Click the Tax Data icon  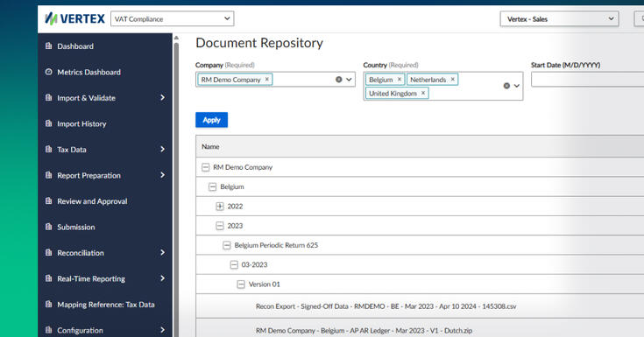coord(49,150)
